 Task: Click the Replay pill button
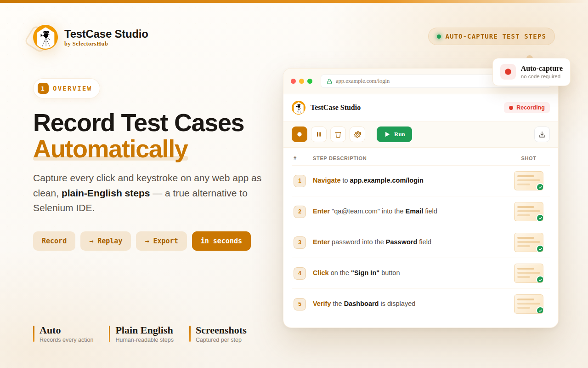click(x=106, y=241)
